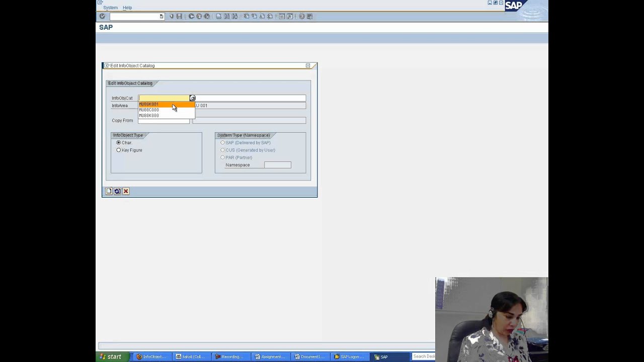Click the Copy From input field
This screenshot has height=362, width=644.
[x=164, y=121]
